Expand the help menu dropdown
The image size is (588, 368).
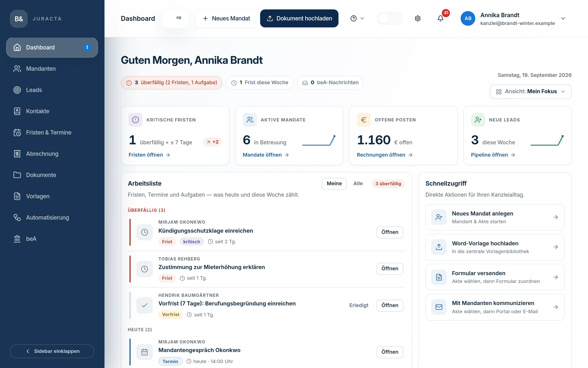[x=357, y=18]
